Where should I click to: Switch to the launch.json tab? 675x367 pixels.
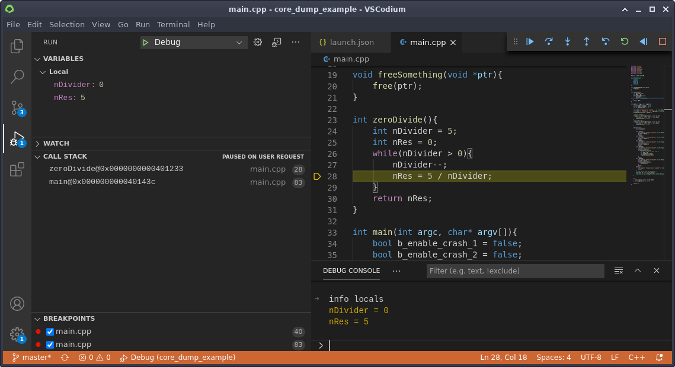tap(351, 43)
